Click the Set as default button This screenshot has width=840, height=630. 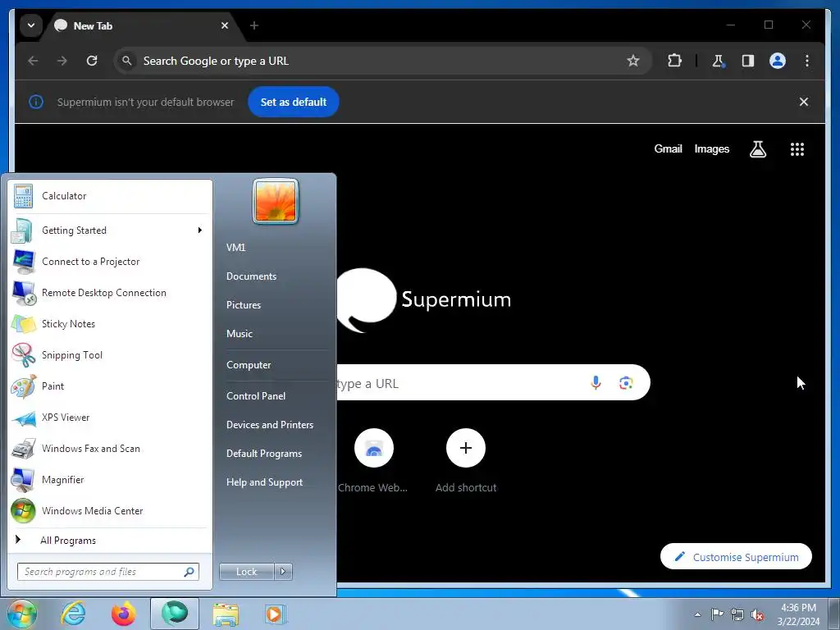293,102
